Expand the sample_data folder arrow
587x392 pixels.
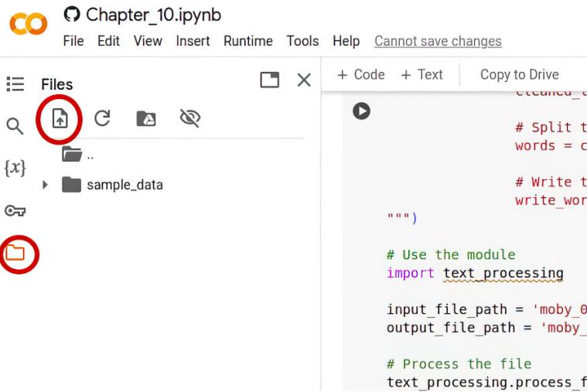point(45,186)
